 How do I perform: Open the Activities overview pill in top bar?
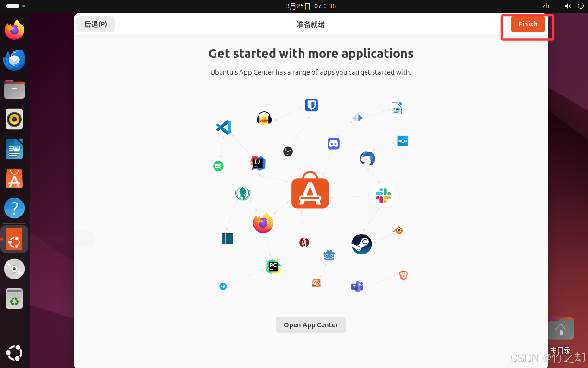[15, 6]
